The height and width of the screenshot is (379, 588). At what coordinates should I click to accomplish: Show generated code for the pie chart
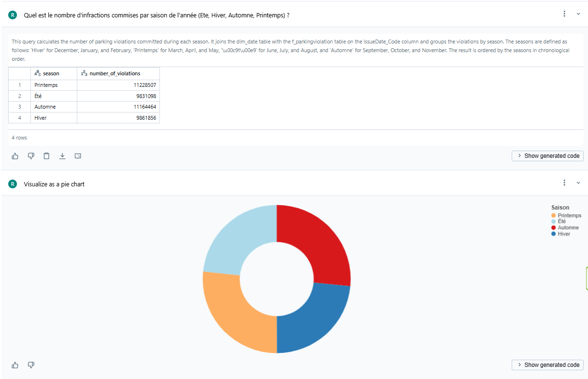pyautogui.click(x=547, y=365)
